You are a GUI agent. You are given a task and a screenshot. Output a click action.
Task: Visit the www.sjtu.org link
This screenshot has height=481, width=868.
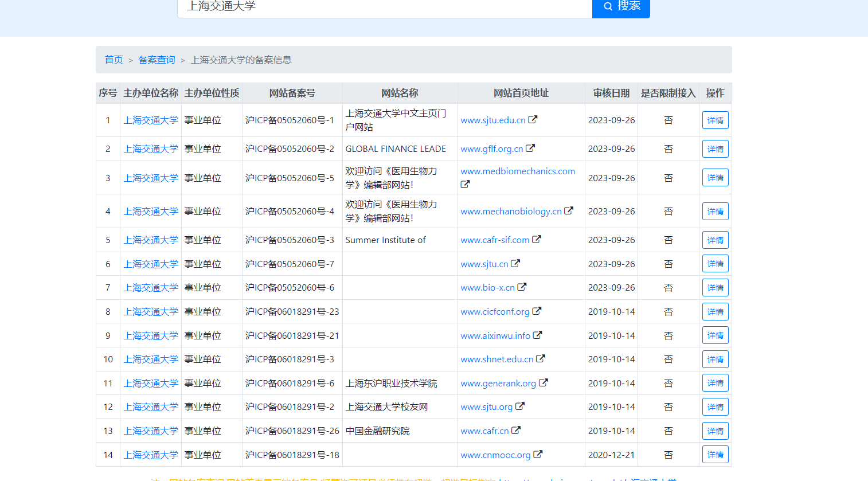(487, 407)
